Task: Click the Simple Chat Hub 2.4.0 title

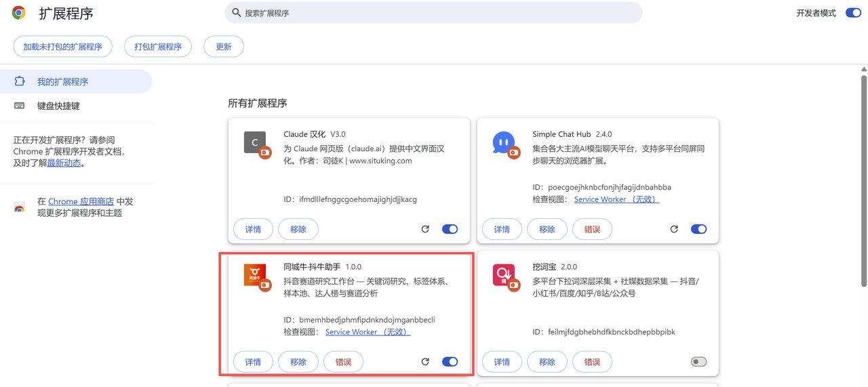Action: pos(572,134)
